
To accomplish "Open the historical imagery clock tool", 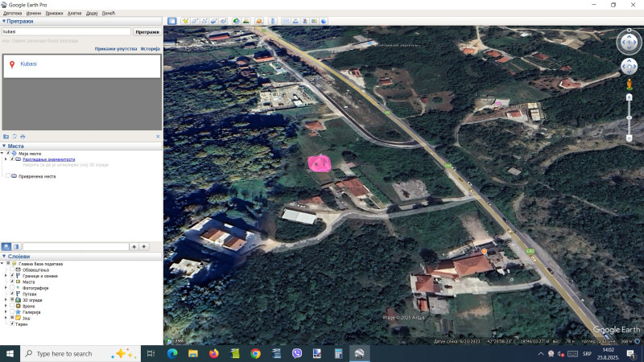I will click(x=237, y=21).
